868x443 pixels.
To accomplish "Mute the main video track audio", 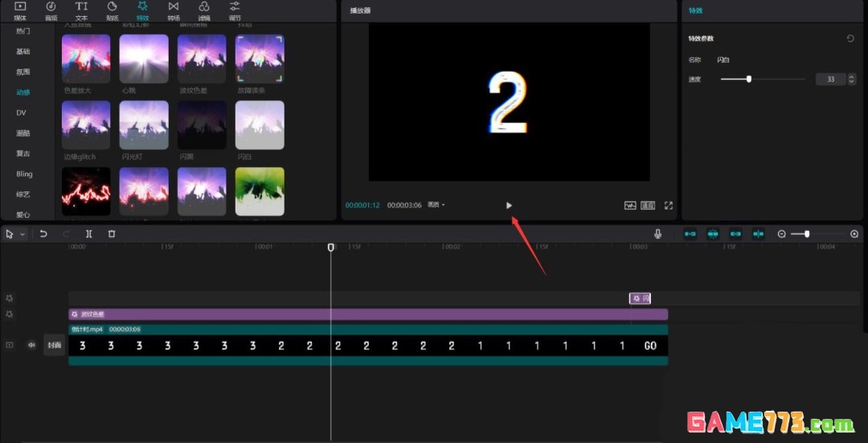I will point(32,345).
